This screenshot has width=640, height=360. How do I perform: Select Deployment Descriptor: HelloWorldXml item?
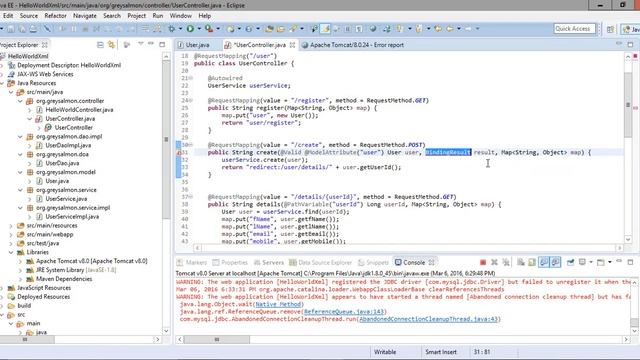(x=69, y=65)
